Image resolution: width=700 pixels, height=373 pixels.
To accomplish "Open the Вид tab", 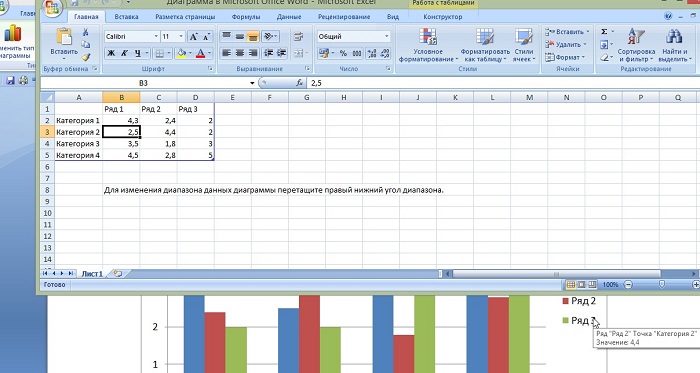I will pos(393,17).
